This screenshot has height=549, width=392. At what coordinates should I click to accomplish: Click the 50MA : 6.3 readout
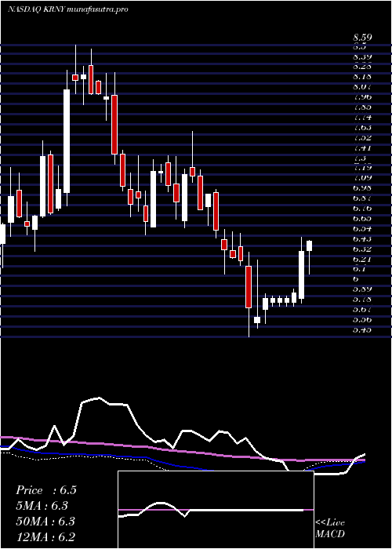pyautogui.click(x=45, y=522)
